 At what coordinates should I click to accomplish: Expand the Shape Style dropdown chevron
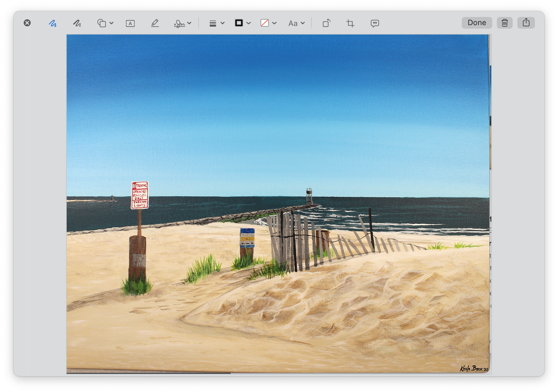[223, 23]
